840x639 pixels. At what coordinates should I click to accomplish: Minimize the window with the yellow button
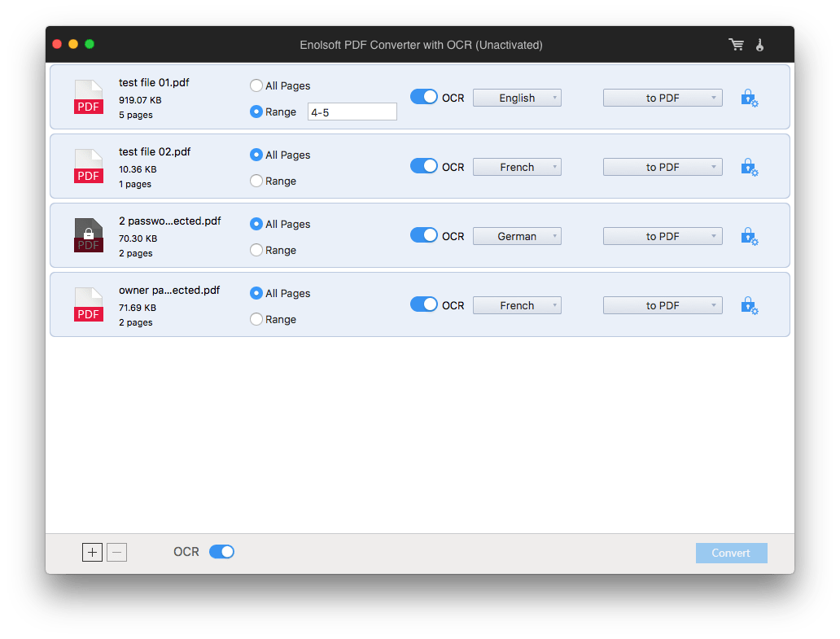click(x=73, y=44)
